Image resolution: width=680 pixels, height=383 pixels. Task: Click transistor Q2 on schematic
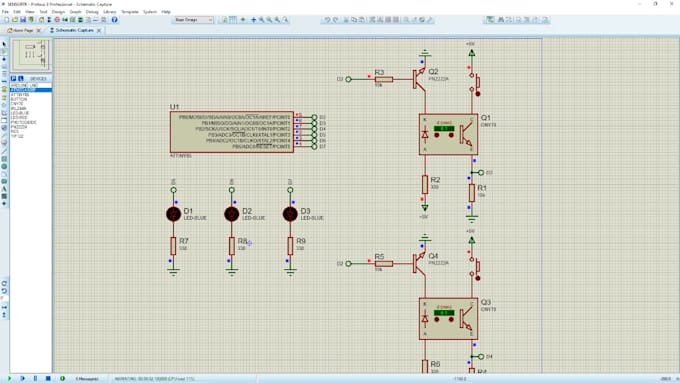tap(419, 79)
